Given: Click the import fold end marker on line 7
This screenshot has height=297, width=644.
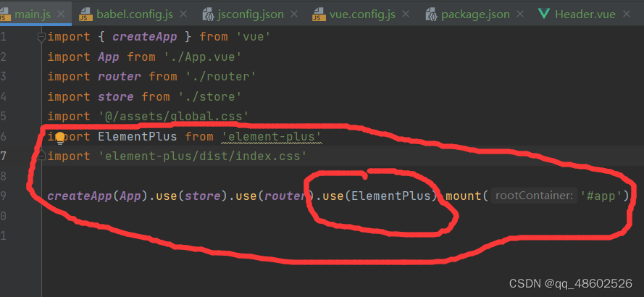Looking at the screenshot, I should (41, 156).
